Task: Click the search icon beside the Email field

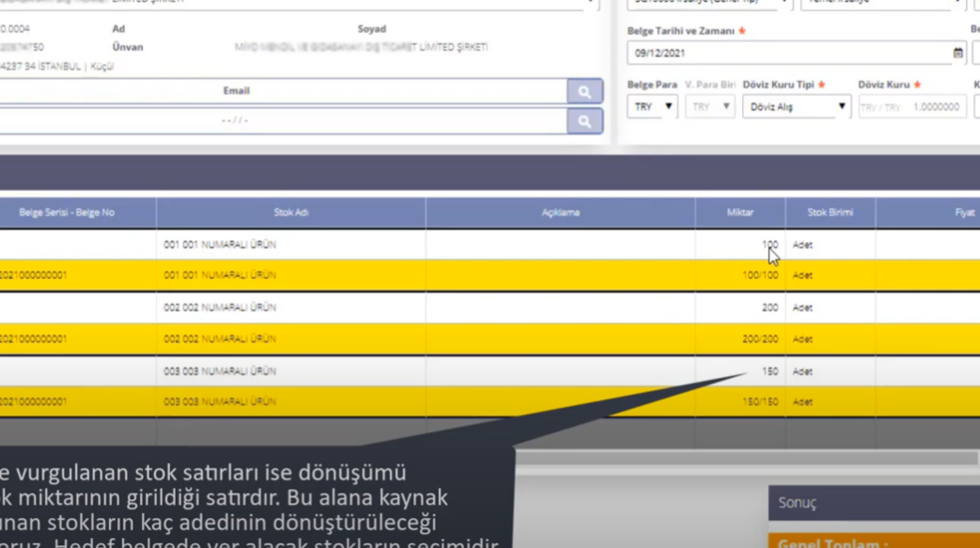Action: (x=584, y=91)
